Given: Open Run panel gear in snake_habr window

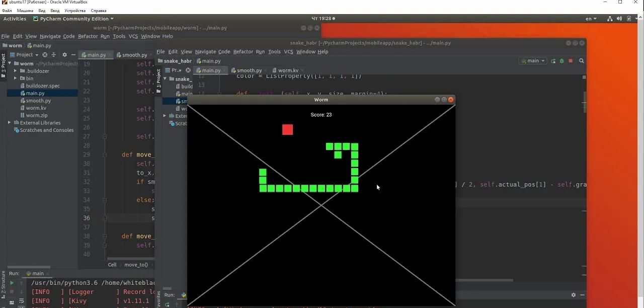Looking at the screenshot, I should pos(573,295).
